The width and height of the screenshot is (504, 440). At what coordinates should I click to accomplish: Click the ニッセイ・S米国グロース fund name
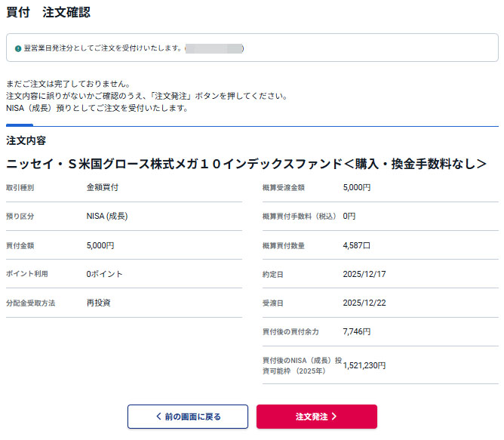tap(246, 164)
